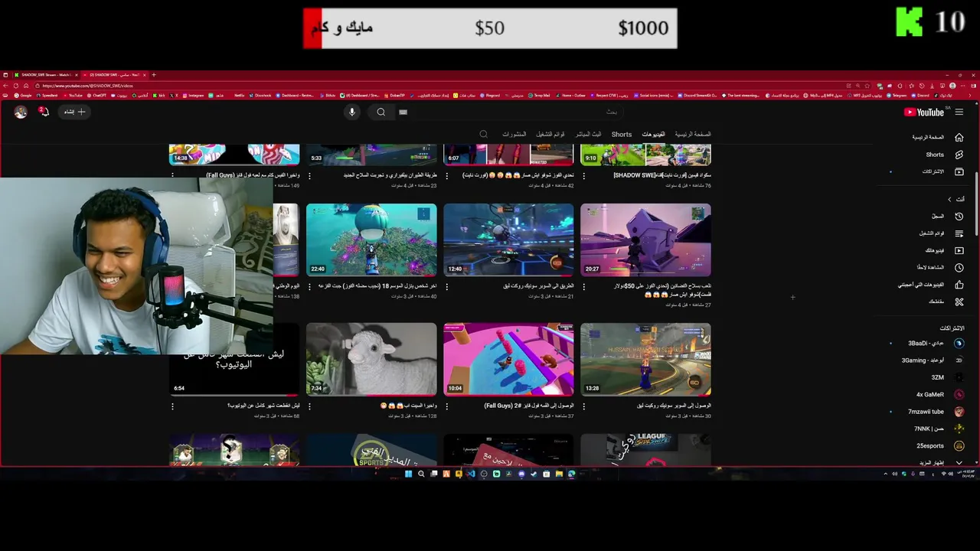Click the page vertical scrollbar

pos(977,203)
